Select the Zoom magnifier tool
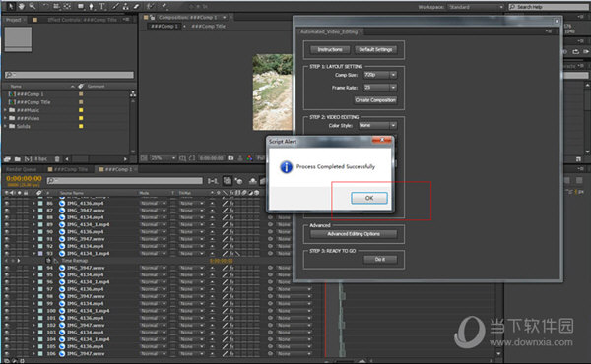The height and width of the screenshot is (364, 591). click(33, 6)
